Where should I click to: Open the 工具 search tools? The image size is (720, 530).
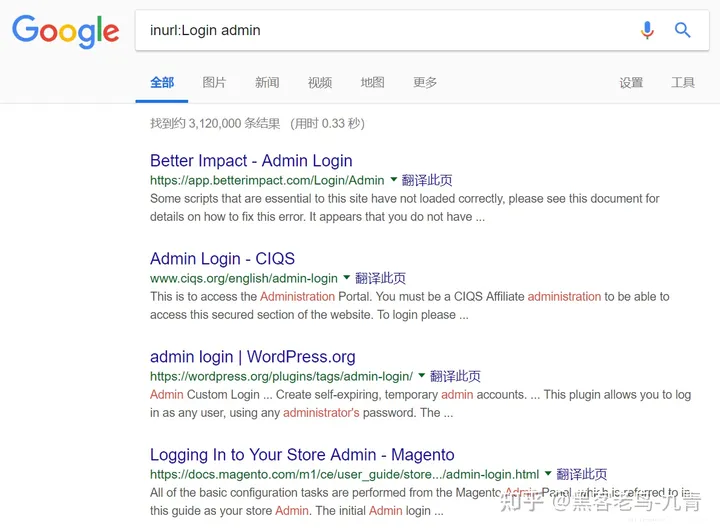pos(683,83)
